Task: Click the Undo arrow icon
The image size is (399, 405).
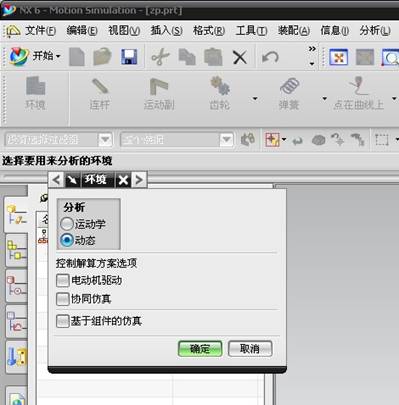Action: tap(270, 57)
